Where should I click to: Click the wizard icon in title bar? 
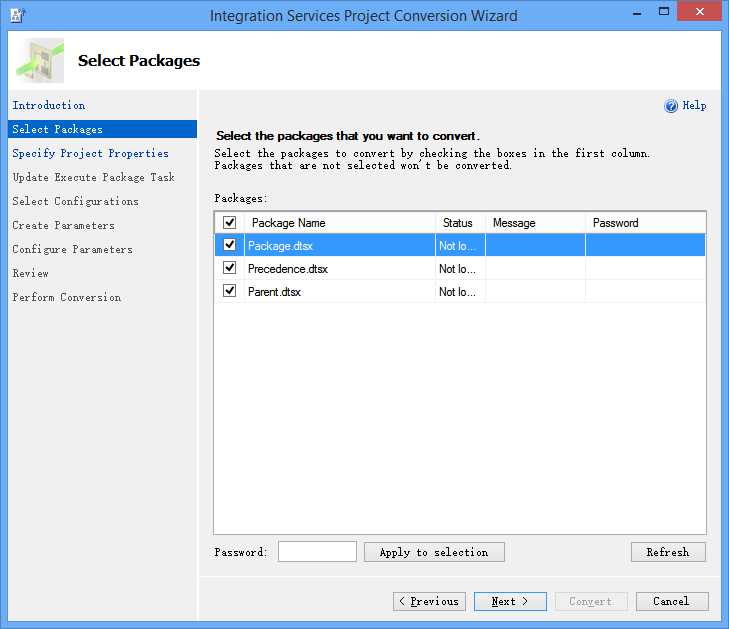click(x=17, y=15)
